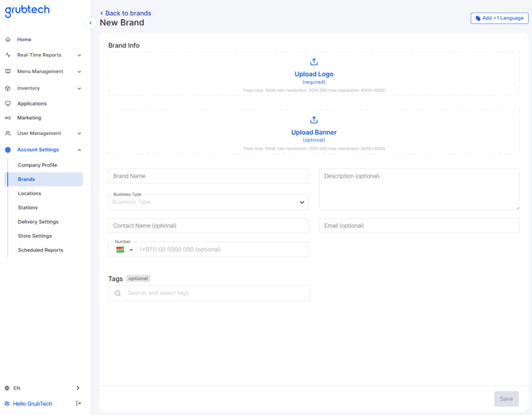Collapse the sidebar with the round chevron button
The image size is (532, 415).
point(91,23)
